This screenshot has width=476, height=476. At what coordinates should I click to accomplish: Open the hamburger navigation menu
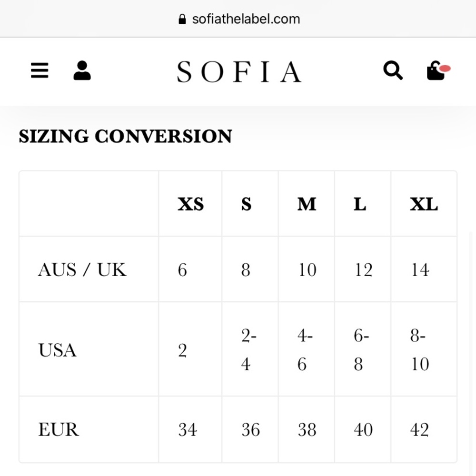[40, 71]
